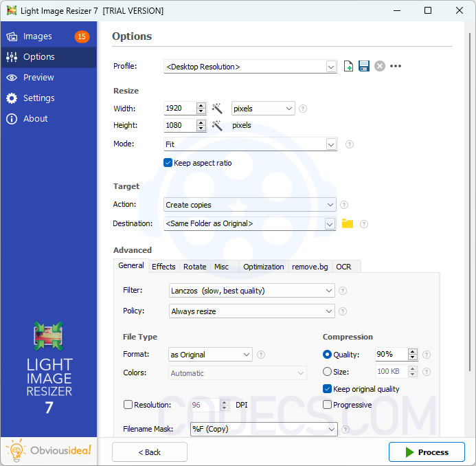Open the Filename Mask dropdown

coord(264,430)
